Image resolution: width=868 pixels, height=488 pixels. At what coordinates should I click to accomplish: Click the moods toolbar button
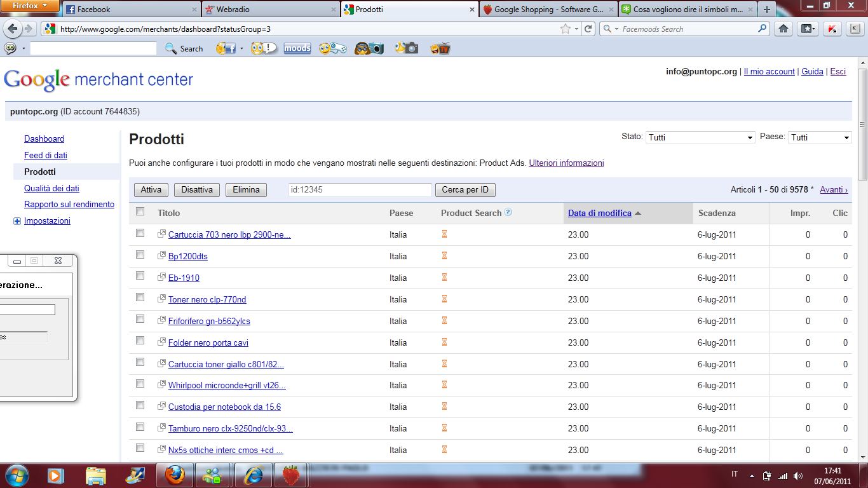(x=297, y=48)
